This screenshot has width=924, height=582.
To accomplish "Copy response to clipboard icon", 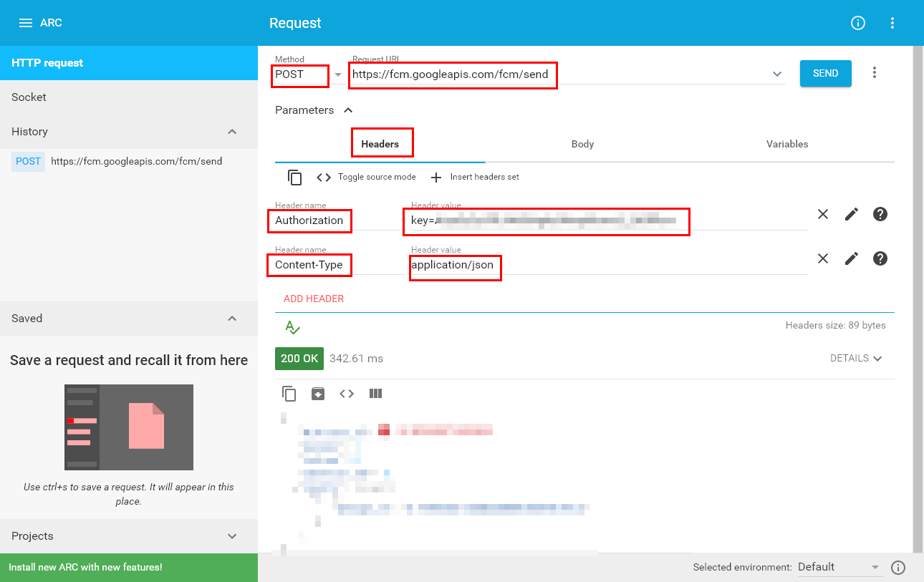I will tap(289, 393).
